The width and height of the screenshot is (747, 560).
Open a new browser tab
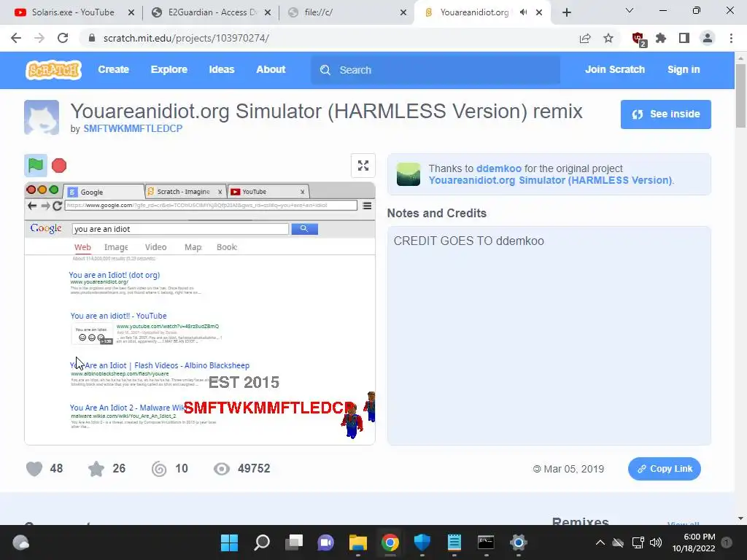(566, 12)
